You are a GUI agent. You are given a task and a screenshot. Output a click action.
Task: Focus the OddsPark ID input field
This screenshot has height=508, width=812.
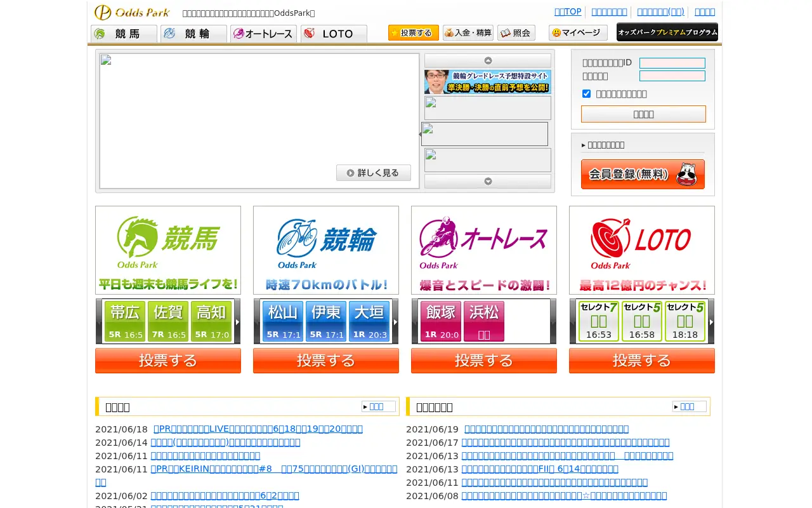[x=672, y=63]
